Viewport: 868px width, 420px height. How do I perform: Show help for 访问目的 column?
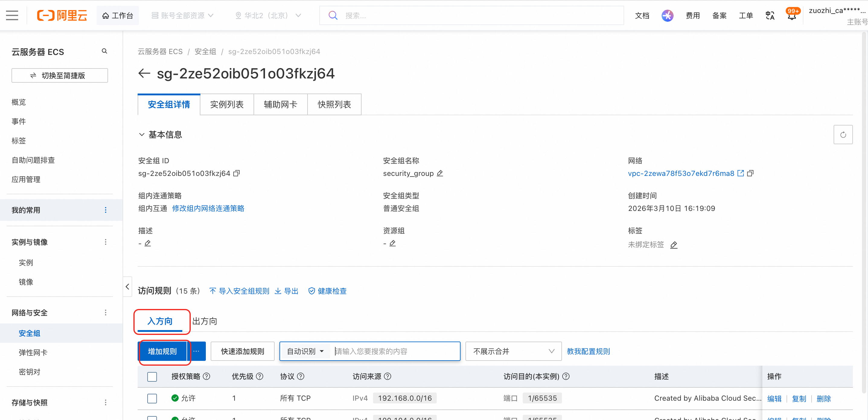[566, 377]
